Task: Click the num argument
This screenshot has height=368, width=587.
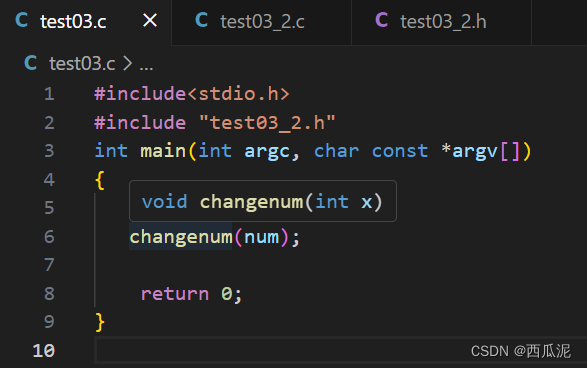Action: coord(261,237)
